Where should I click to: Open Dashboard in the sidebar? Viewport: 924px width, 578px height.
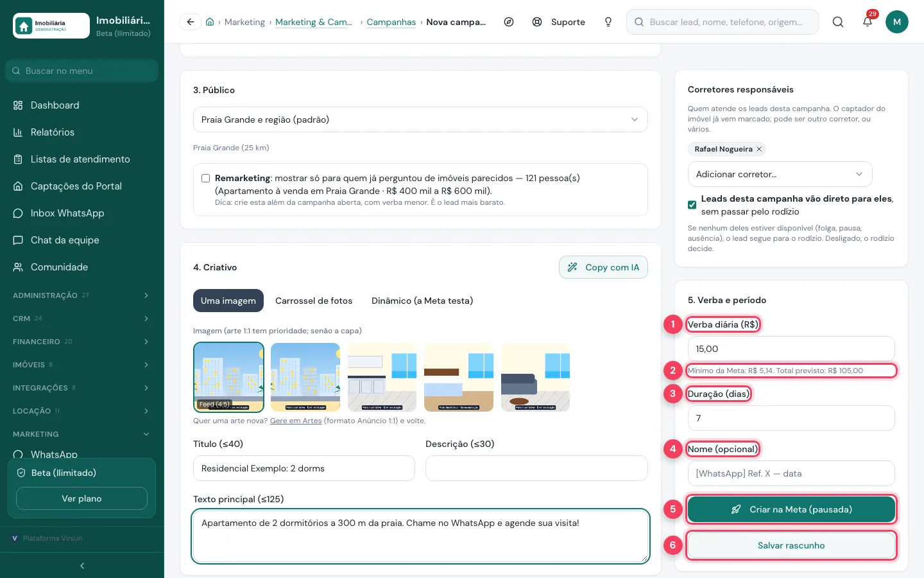(x=82, y=105)
